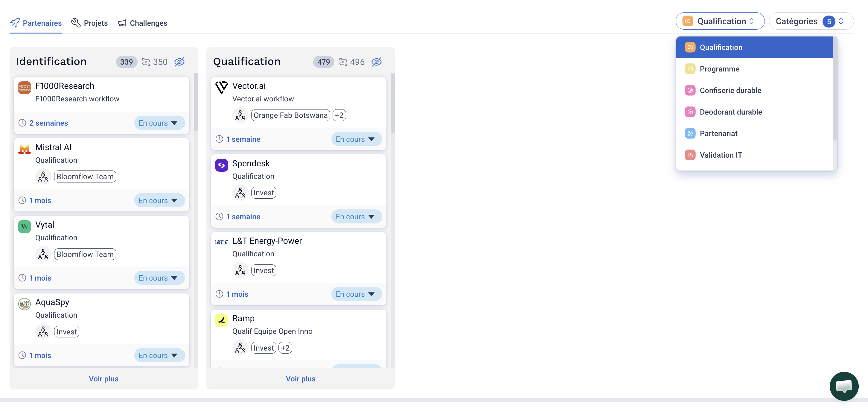The image size is (868, 411).
Task: Click team icon on L&T Energy-Power card
Action: pyautogui.click(x=240, y=270)
